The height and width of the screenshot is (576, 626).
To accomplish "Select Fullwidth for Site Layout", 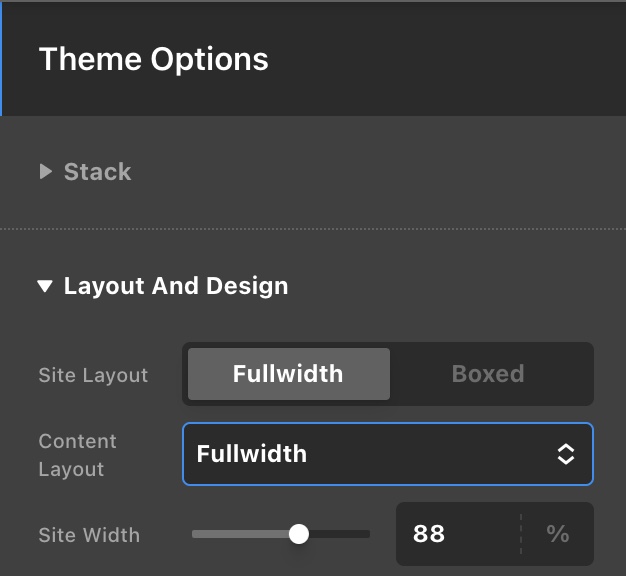I will click(x=288, y=374).
